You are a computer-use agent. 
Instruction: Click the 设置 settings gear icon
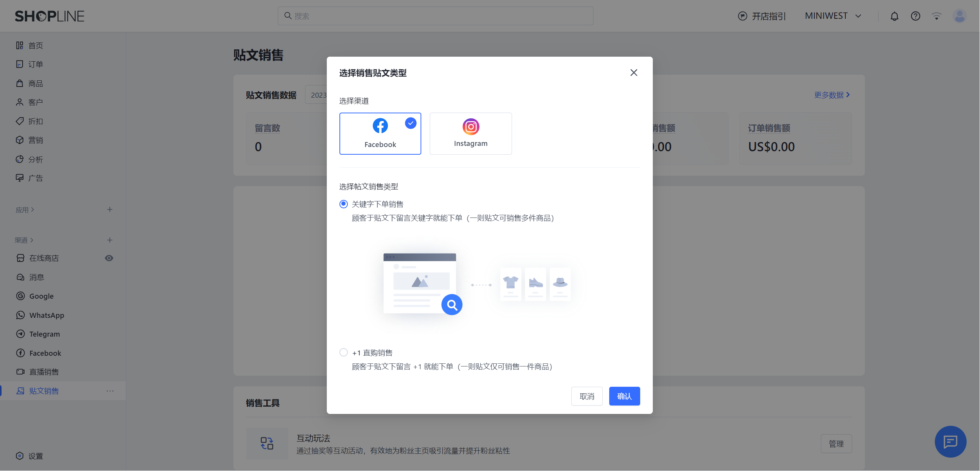[x=20, y=456]
